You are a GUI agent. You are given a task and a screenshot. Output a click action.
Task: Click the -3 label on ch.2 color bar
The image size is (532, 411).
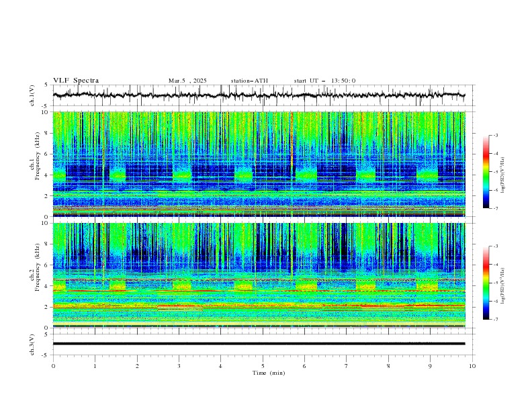pyautogui.click(x=496, y=246)
